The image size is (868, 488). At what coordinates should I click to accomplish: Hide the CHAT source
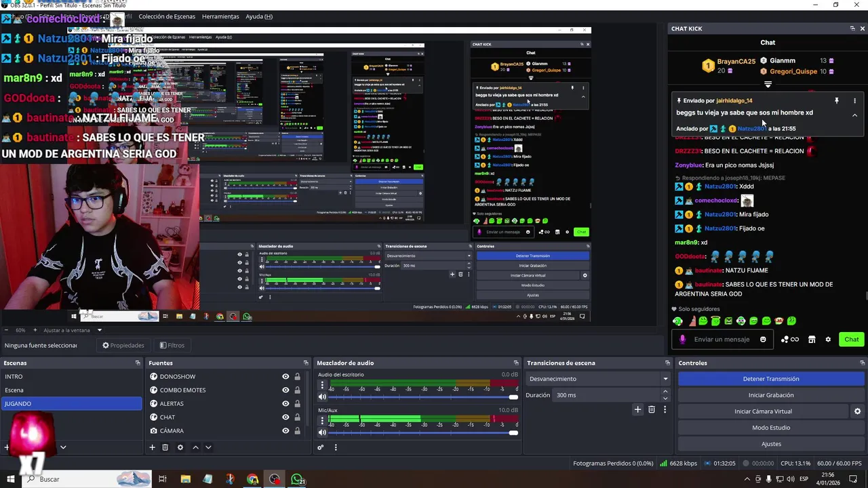(x=285, y=417)
